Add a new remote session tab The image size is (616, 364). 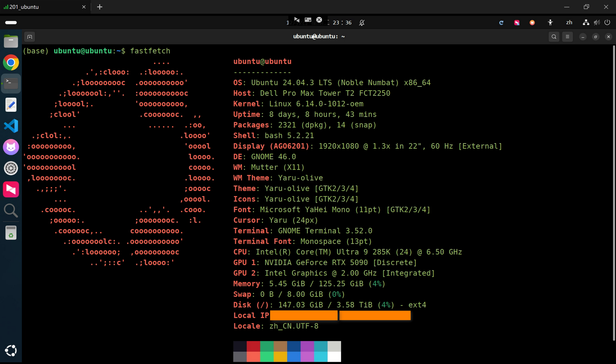pyautogui.click(x=99, y=7)
